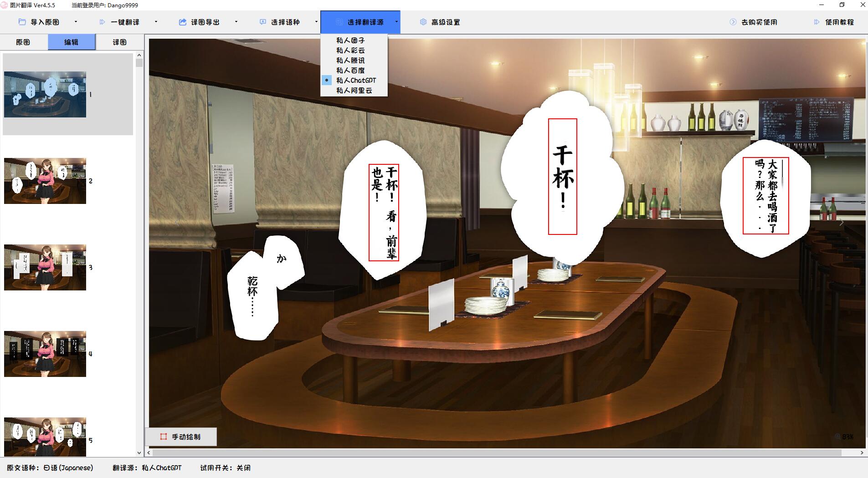
Task: Click the canvas horizontal scrollbar left arrow
Action: point(149,453)
